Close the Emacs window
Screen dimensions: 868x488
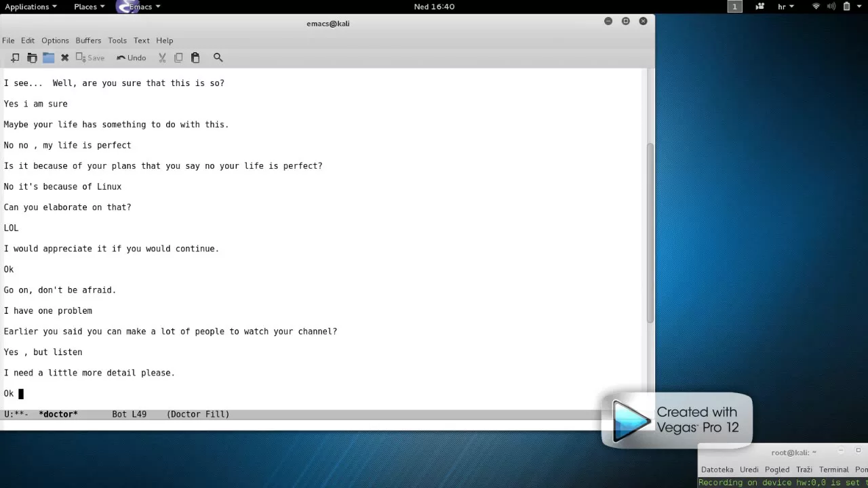tap(643, 21)
